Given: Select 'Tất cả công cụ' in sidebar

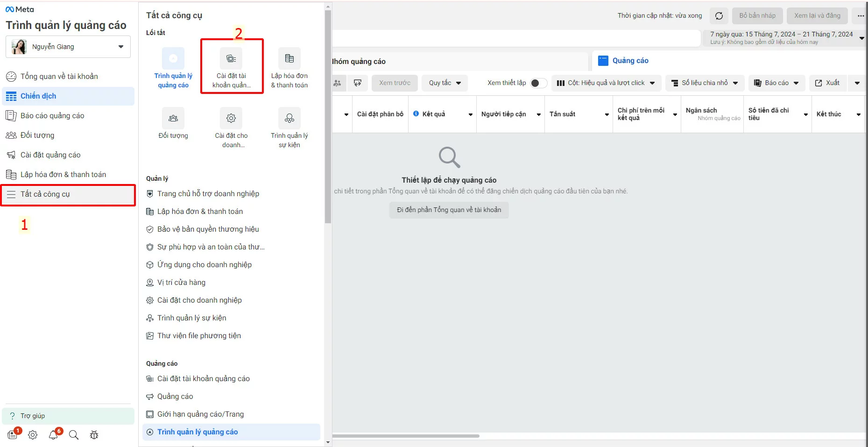Looking at the screenshot, I should click(68, 194).
